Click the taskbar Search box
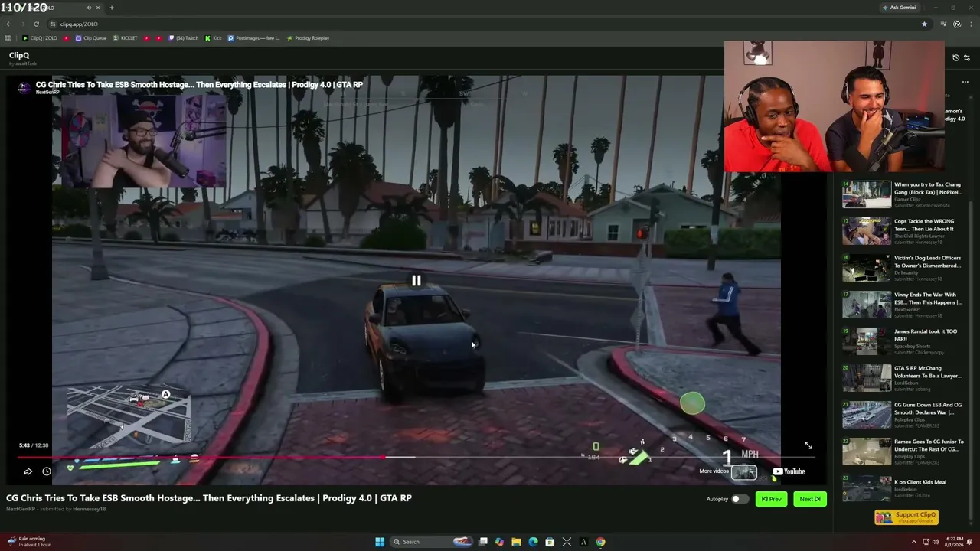The image size is (980, 551). [431, 542]
